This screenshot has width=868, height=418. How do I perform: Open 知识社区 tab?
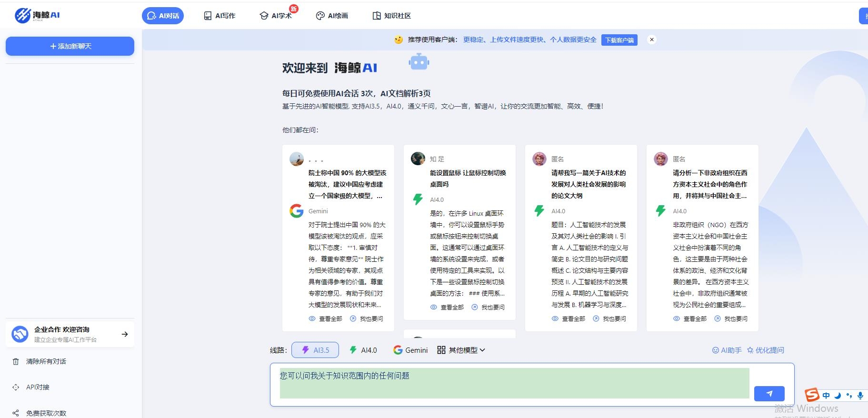pyautogui.click(x=391, y=16)
